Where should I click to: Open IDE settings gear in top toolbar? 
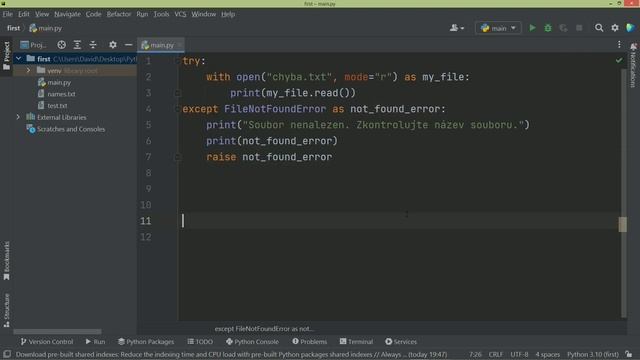coord(615,28)
